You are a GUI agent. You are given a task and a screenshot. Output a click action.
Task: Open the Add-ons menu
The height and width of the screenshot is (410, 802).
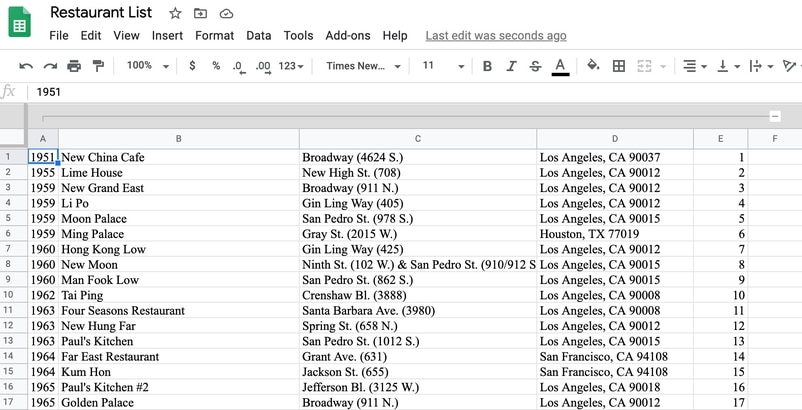coord(348,35)
